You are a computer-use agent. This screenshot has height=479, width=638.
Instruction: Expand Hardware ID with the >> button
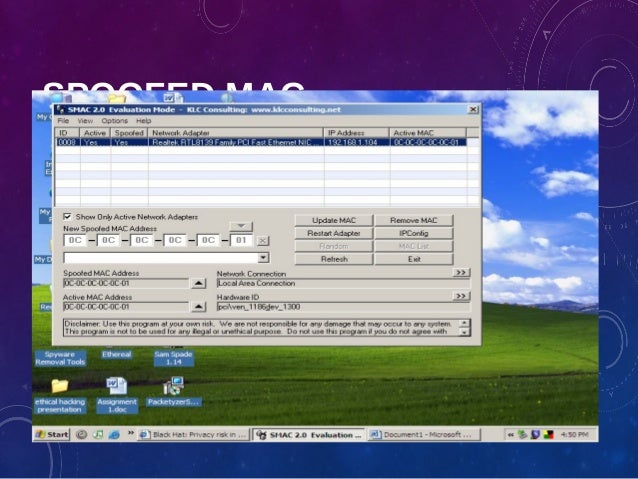[460, 297]
